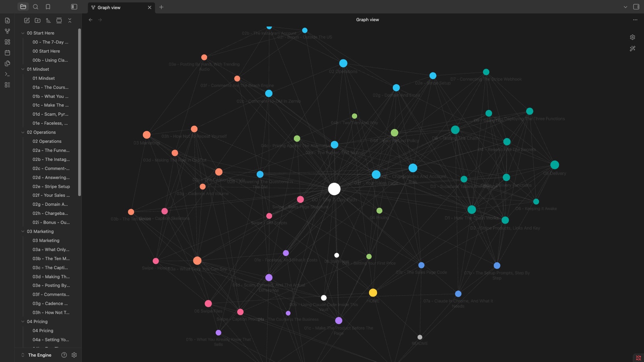Open Obsidian help icon

point(64,355)
